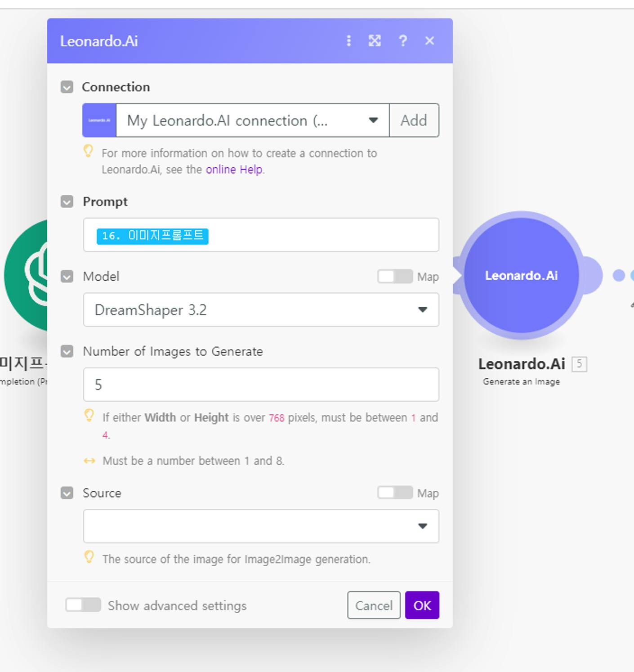Click the lightbulb hint icon under Connection

(89, 151)
